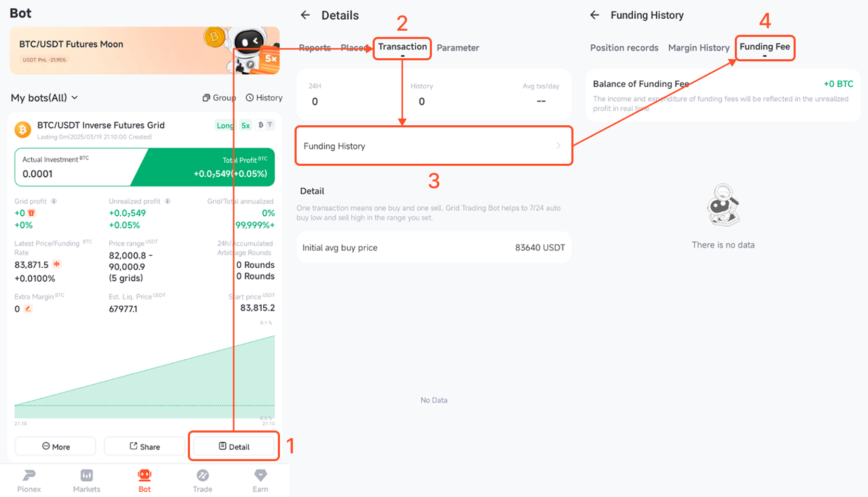
Task: Open the Pionex home tab icon
Action: [x=29, y=475]
